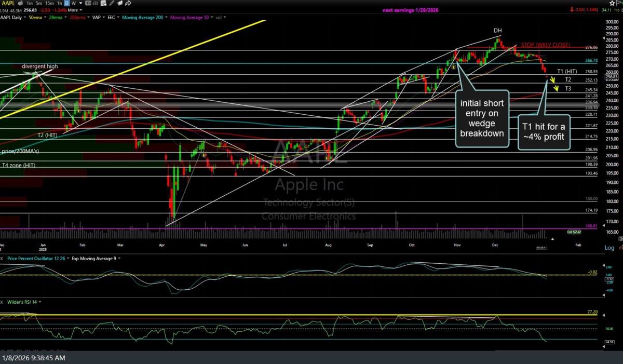Click the AAPL ticker symbol field
Screen dimensions: 623x364
[8, 3]
